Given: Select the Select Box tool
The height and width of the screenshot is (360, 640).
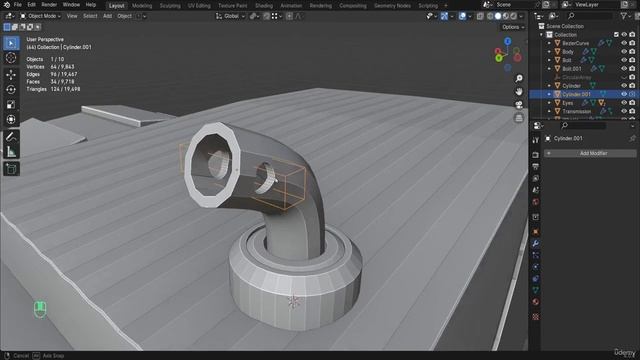Looking at the screenshot, I should click(11, 43).
